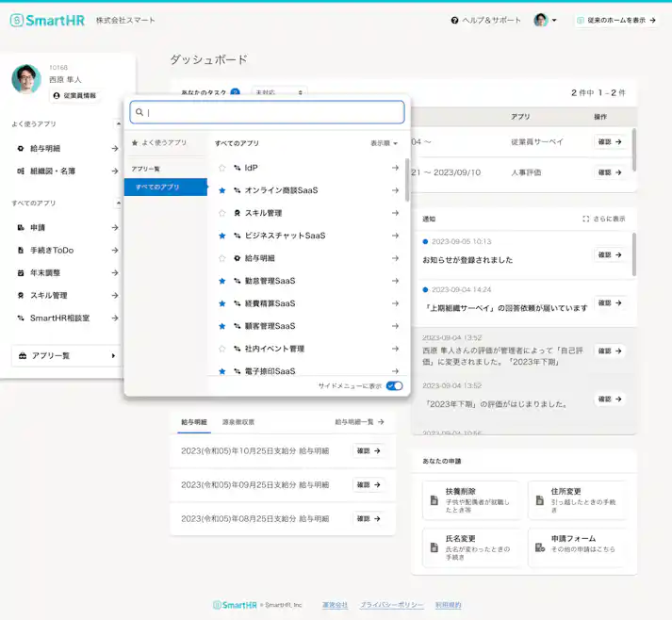672x620 pixels.
Task: Expand アプリ一覧 menu in sidebar
Action: pyautogui.click(x=67, y=355)
